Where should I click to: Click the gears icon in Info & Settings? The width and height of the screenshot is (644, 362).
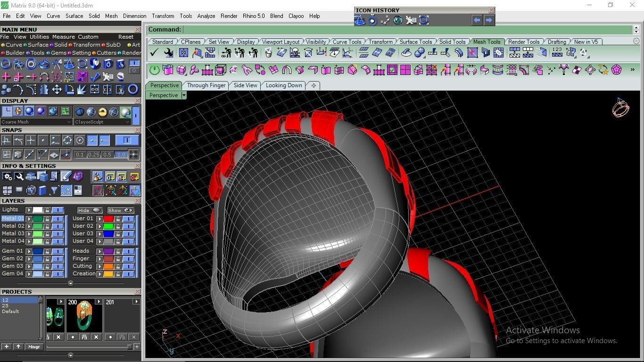(7, 176)
